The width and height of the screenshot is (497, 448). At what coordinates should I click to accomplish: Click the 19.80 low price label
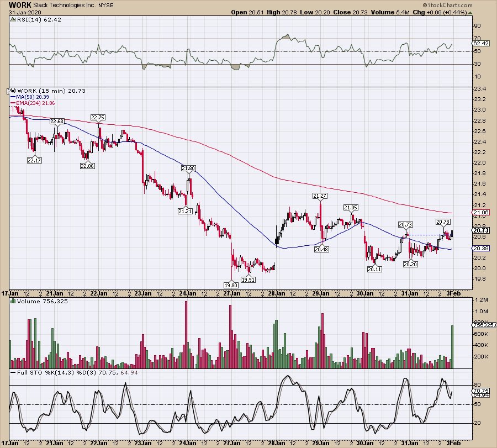tap(231, 285)
